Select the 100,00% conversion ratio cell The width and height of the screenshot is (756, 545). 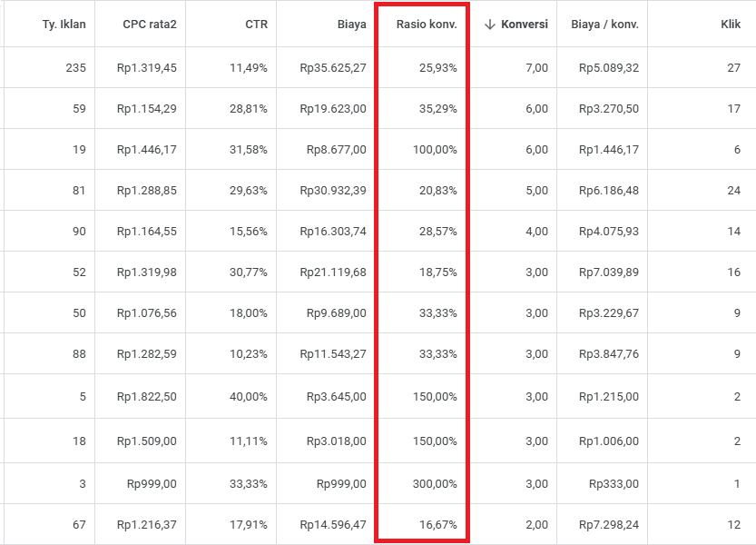point(435,150)
